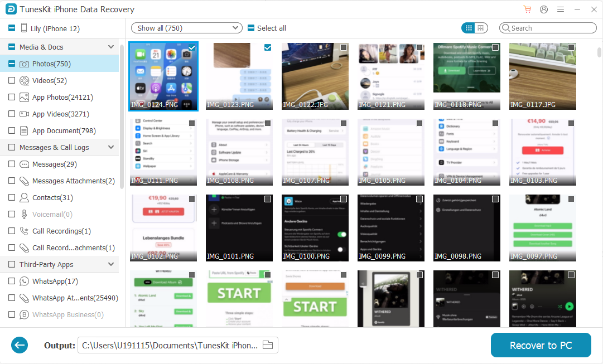Click in the Search box

click(x=548, y=28)
